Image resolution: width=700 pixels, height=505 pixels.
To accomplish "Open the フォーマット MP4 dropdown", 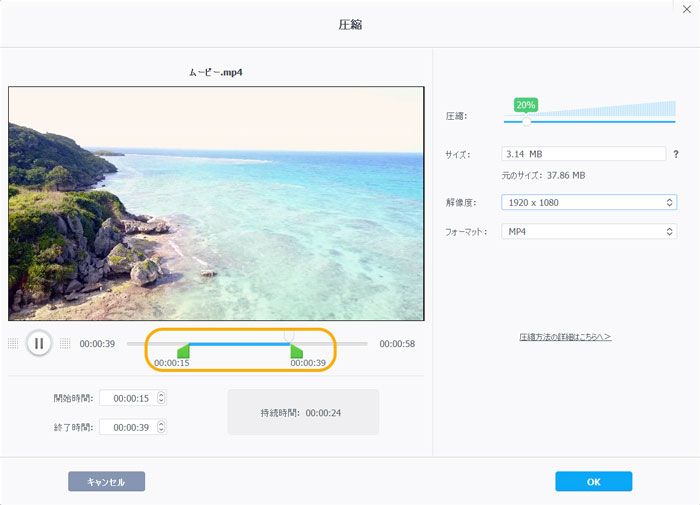I will (x=589, y=231).
